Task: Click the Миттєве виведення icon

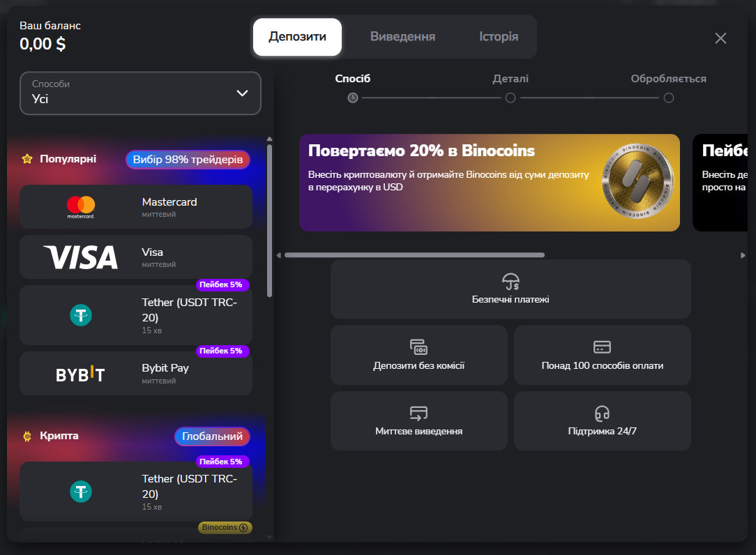Action: (x=418, y=413)
